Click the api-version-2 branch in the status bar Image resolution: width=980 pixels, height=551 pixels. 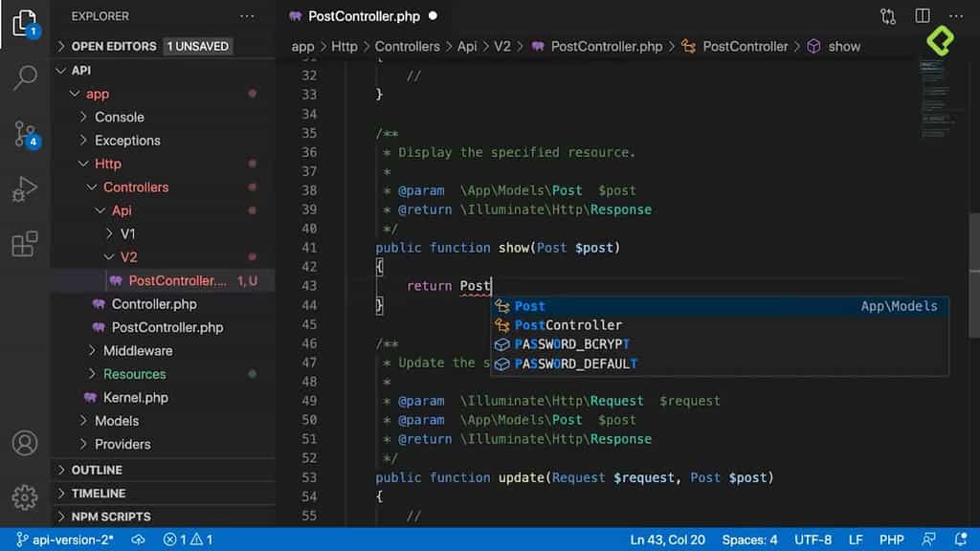(x=62, y=539)
